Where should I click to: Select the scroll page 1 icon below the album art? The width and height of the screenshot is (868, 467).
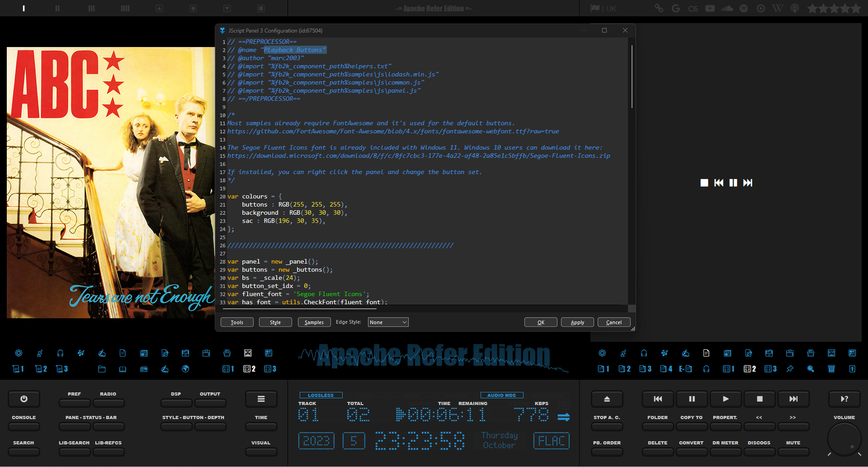pos(18,369)
